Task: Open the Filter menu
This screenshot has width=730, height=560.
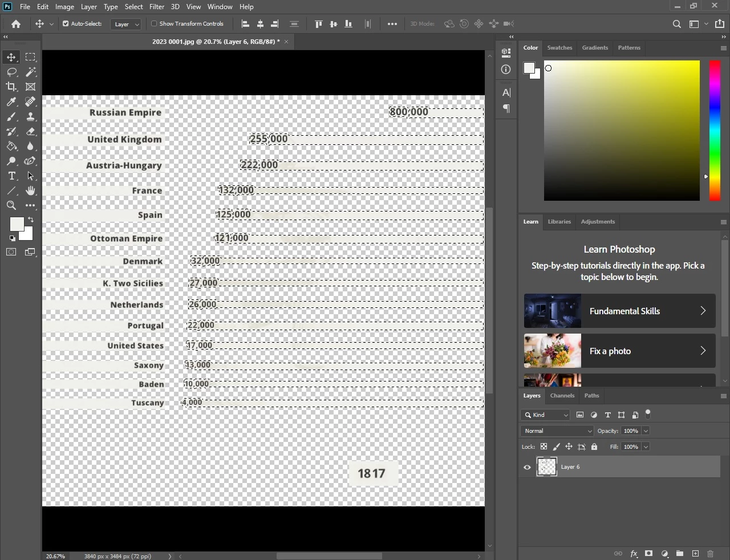Action: [x=157, y=7]
